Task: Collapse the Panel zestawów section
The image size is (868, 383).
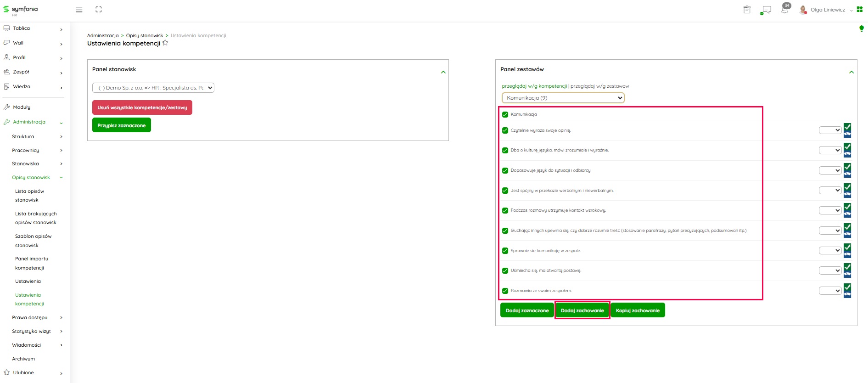Action: [851, 72]
